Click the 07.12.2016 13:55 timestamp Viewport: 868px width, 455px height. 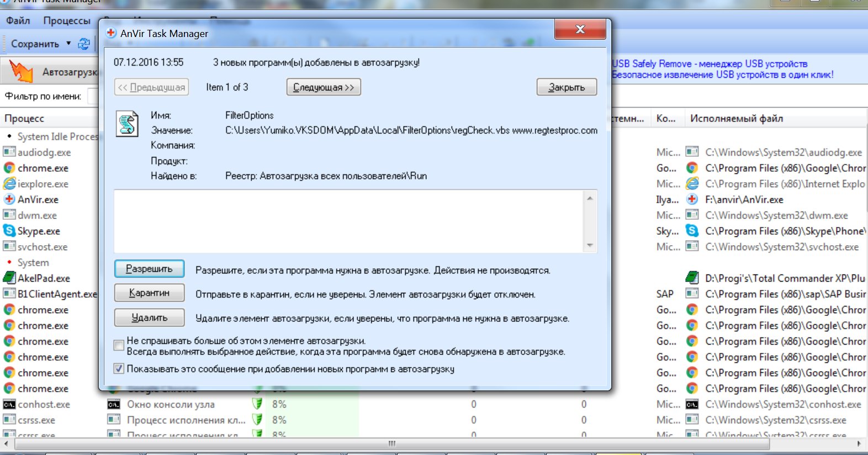pos(149,62)
